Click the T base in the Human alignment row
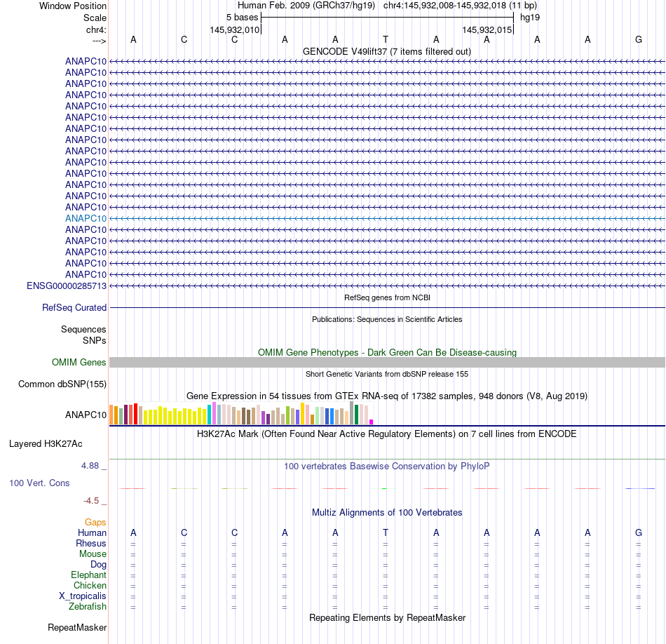 click(386, 532)
